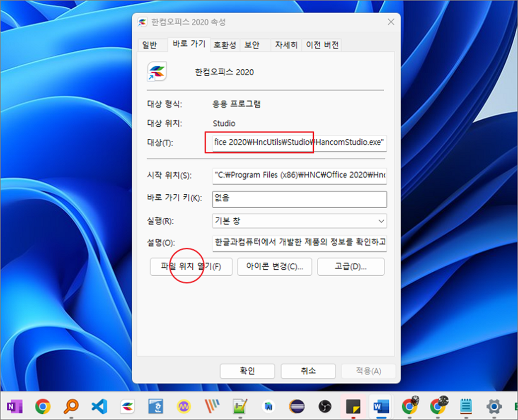Open Hancom Office from the taskbar
Image resolution: width=518 pixels, height=420 pixels.
tap(128, 406)
